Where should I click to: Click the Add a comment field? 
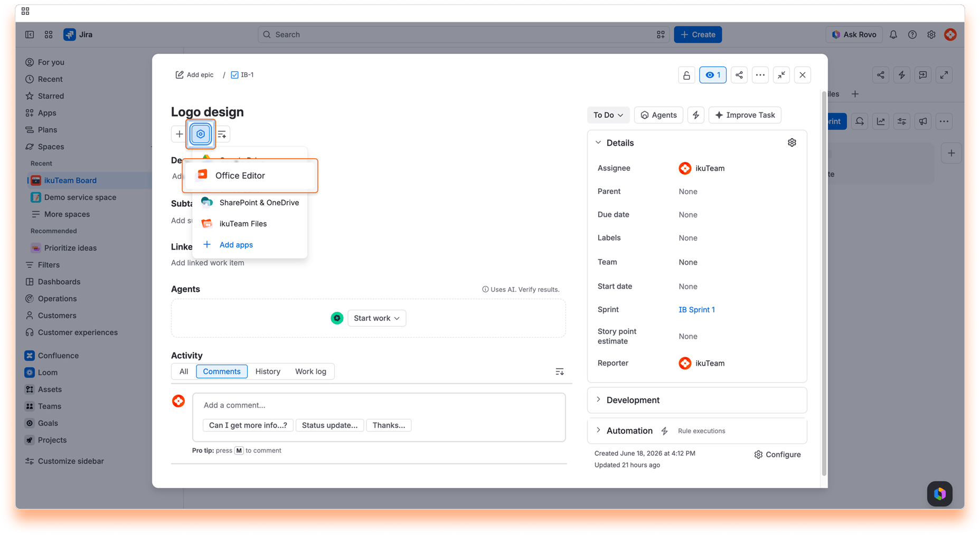[379, 405]
